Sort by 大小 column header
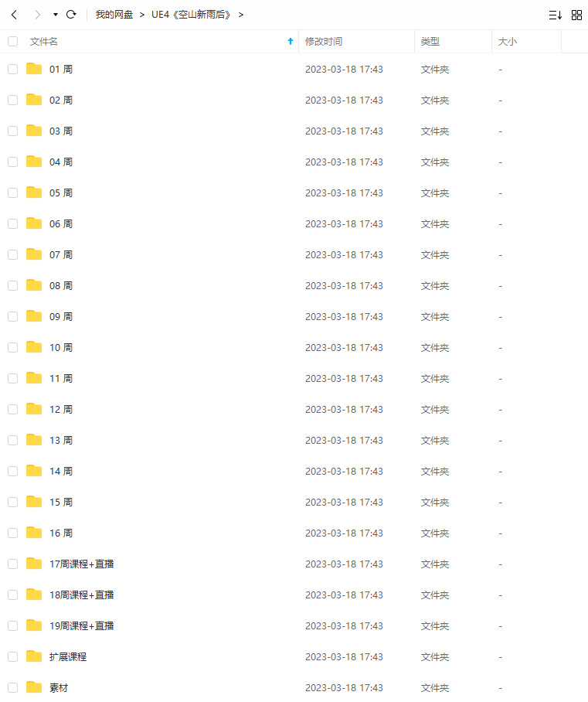 (508, 42)
